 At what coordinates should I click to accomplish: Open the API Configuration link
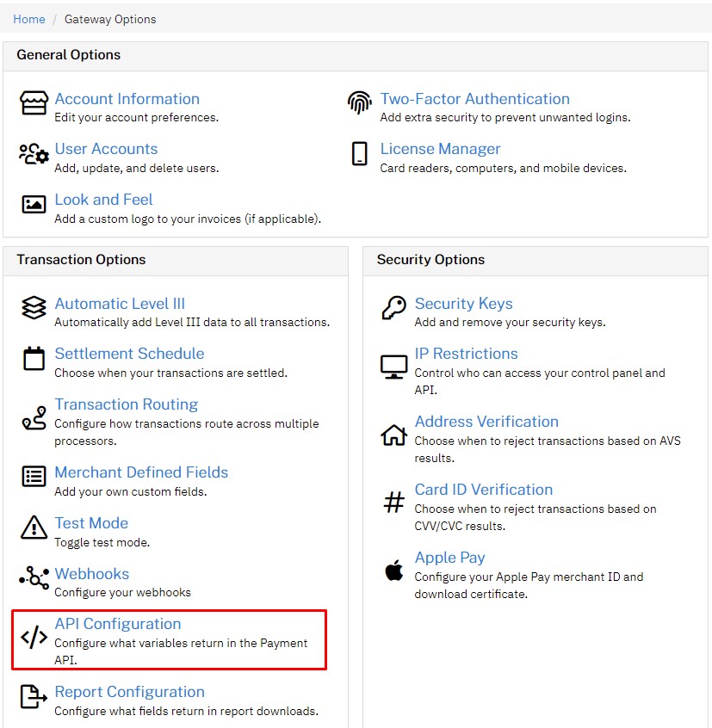click(117, 624)
